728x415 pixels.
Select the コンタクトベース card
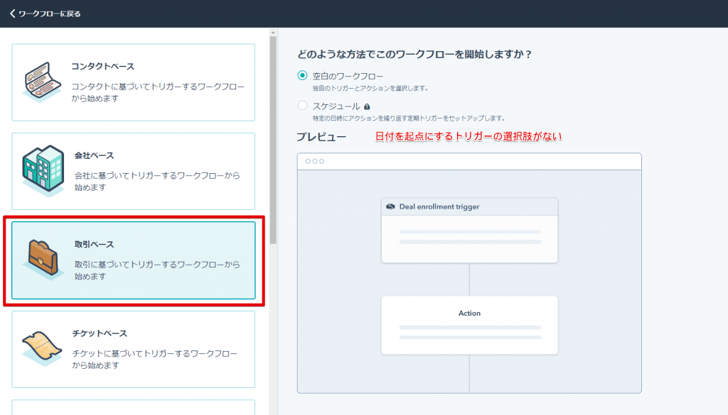pos(133,82)
